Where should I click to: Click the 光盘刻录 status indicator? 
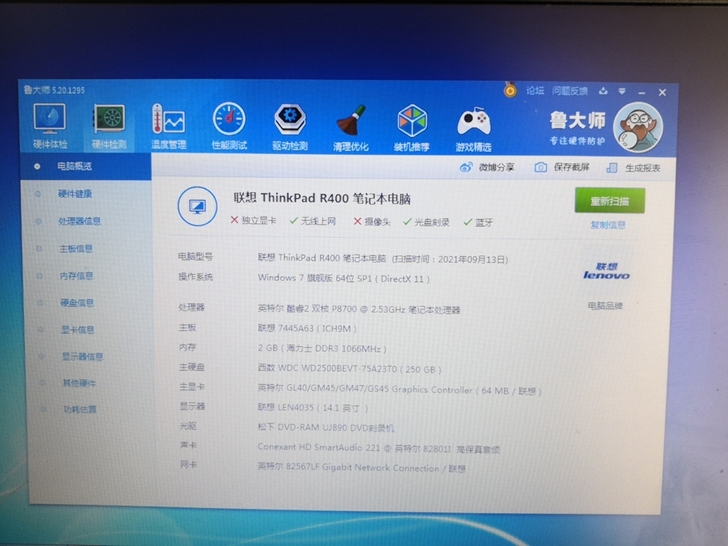click(426, 222)
